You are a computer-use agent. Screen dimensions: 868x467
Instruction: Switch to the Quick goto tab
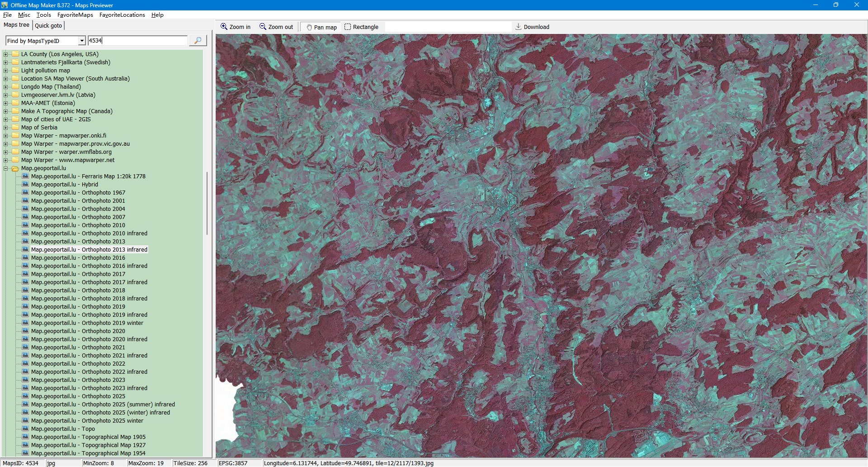48,25
